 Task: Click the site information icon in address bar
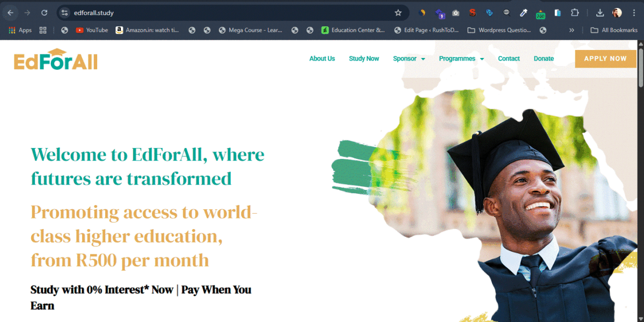click(64, 13)
